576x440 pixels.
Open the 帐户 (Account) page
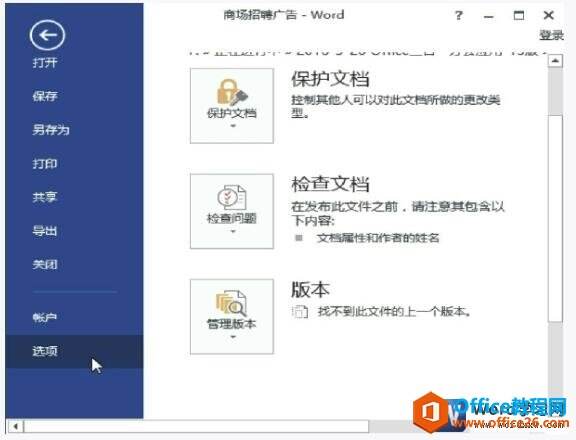pos(45,317)
